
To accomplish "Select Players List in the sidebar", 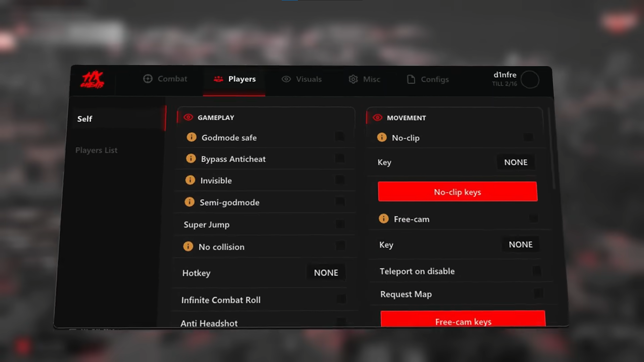I will [x=97, y=150].
